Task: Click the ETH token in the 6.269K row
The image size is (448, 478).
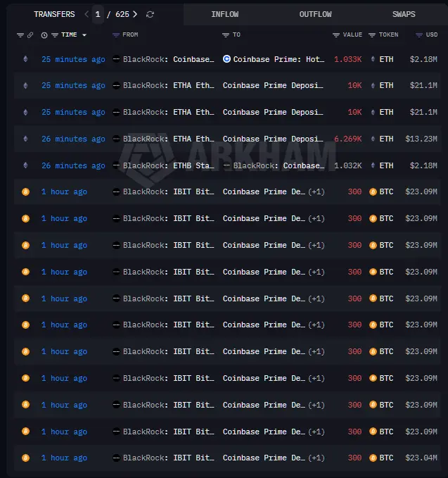Action: 382,139
